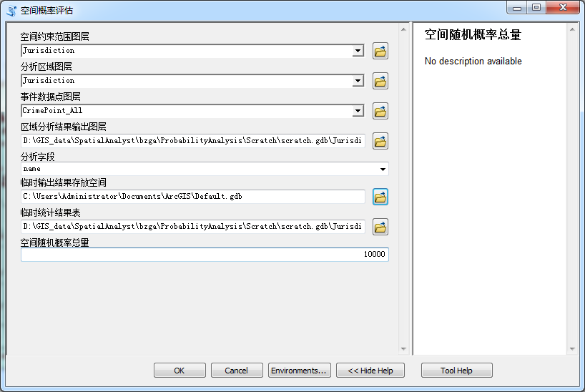
Task: Browse folder icon for 分析区域图层
Action: pyautogui.click(x=380, y=81)
